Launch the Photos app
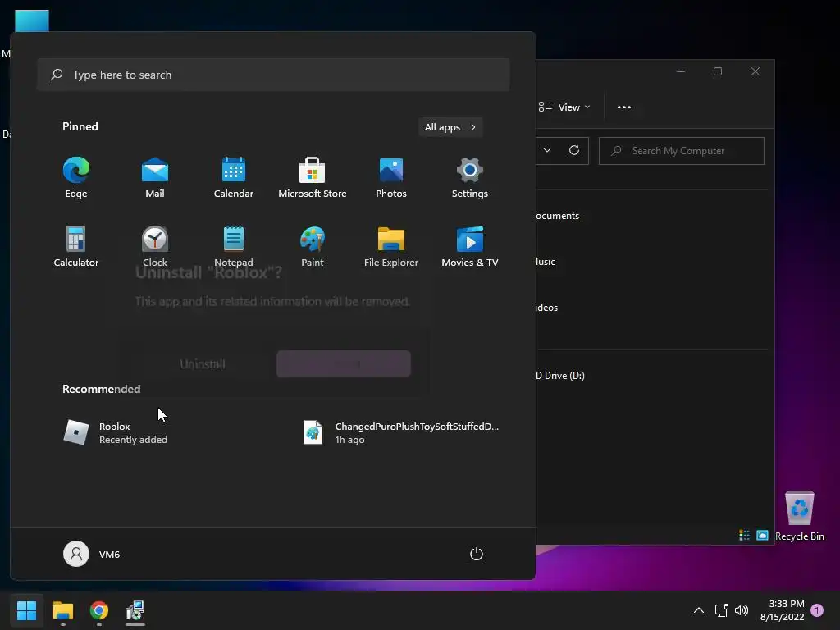The height and width of the screenshot is (630, 840). pos(391,178)
